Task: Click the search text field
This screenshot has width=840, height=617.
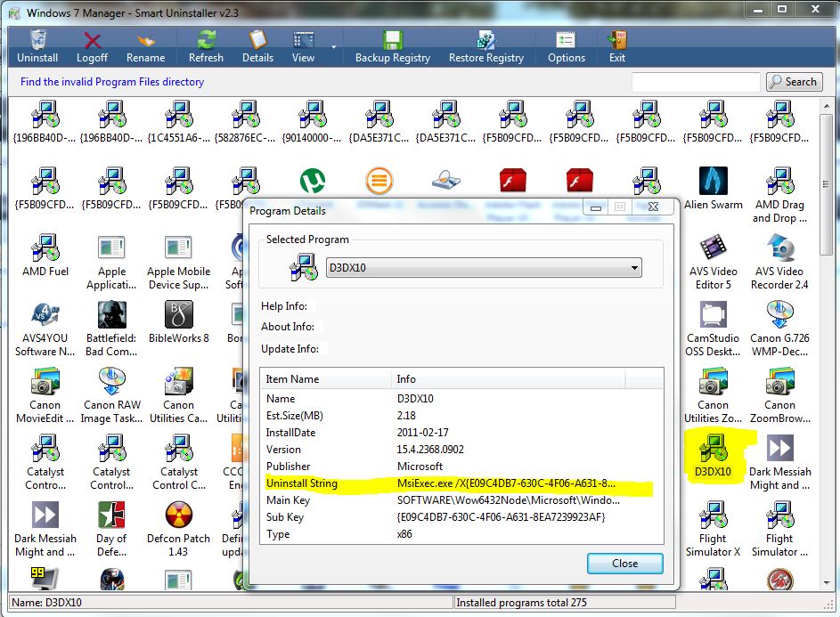Action: coord(696,82)
